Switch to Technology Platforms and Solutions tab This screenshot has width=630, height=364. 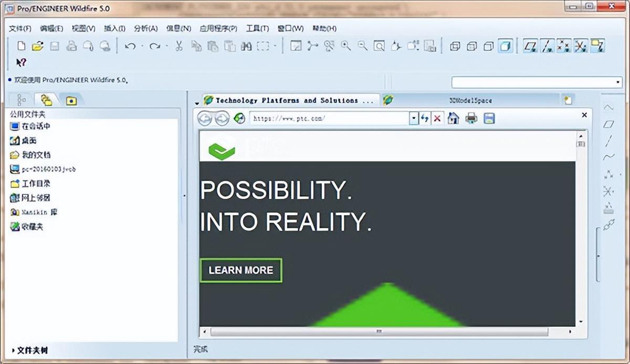291,100
